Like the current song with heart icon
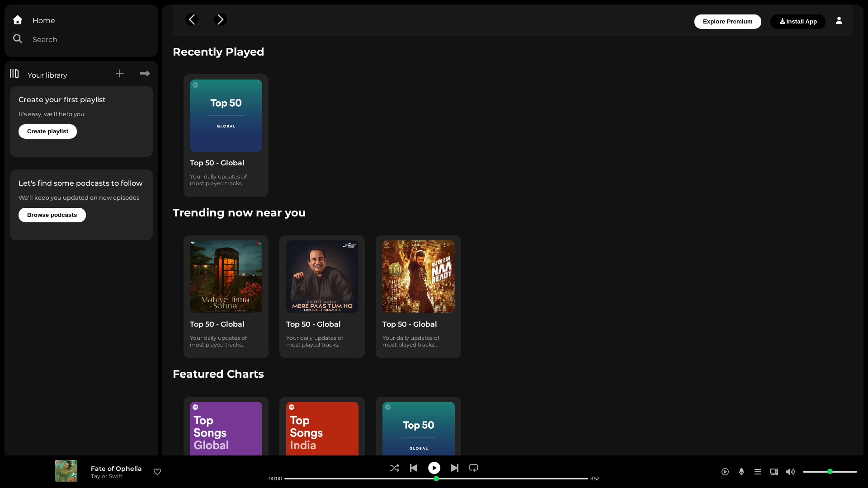868x488 pixels. (157, 472)
